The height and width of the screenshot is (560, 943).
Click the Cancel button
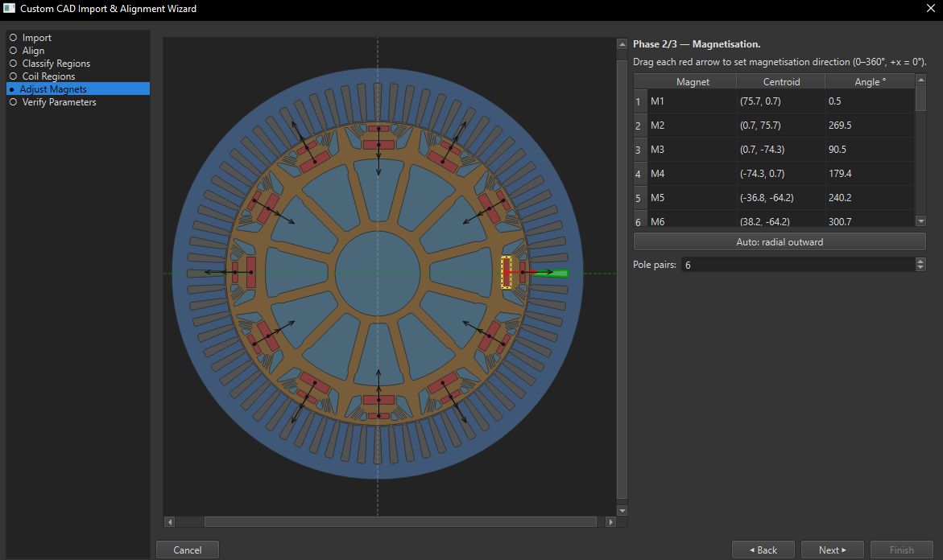click(x=188, y=550)
